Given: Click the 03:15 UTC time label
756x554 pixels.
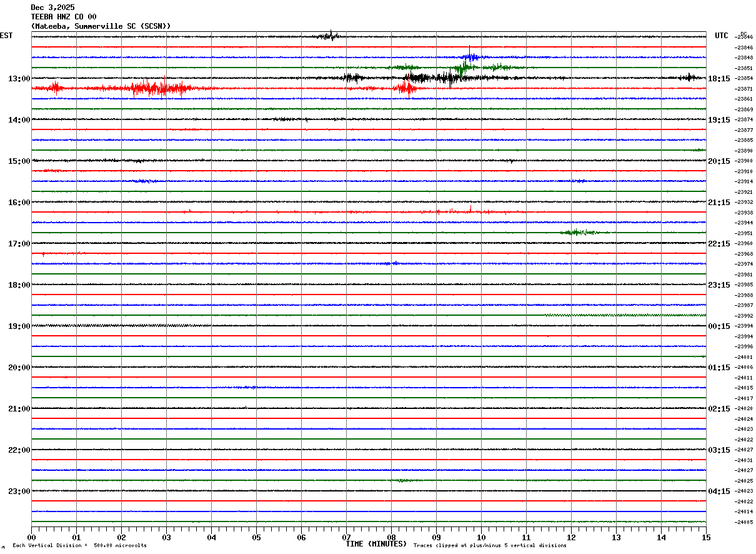Looking at the screenshot, I should click(719, 450).
